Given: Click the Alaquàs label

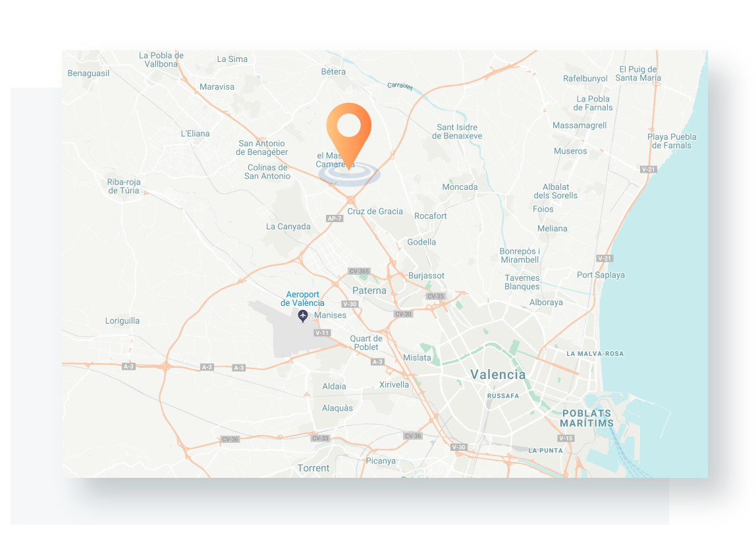Looking at the screenshot, I should [337, 408].
